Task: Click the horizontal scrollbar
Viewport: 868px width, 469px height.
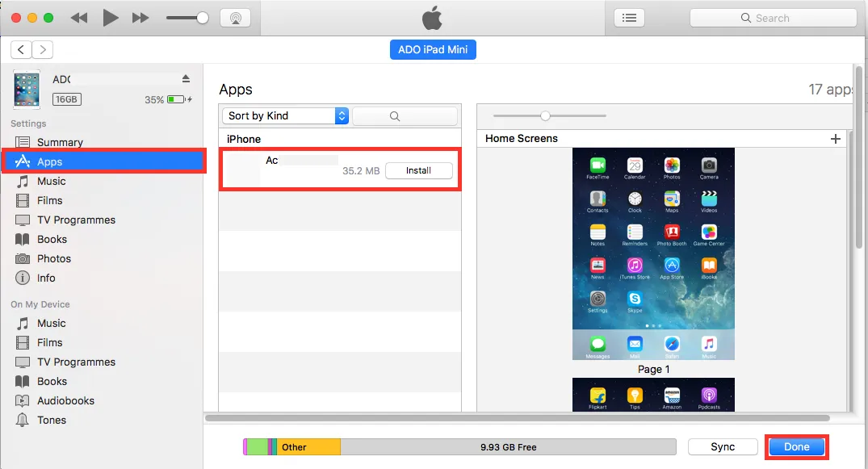Action: (518, 418)
